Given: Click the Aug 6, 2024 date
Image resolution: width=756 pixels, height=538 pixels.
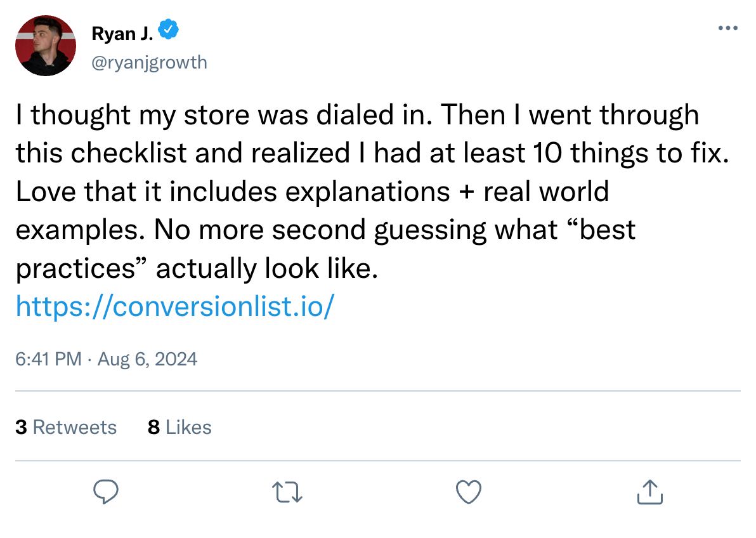Looking at the screenshot, I should pos(147,359).
